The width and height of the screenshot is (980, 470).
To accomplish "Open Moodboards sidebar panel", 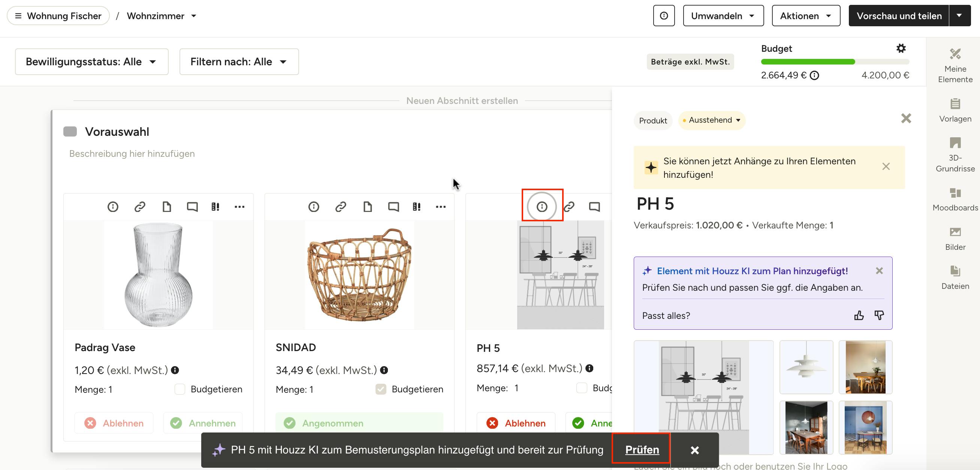I will point(955,200).
